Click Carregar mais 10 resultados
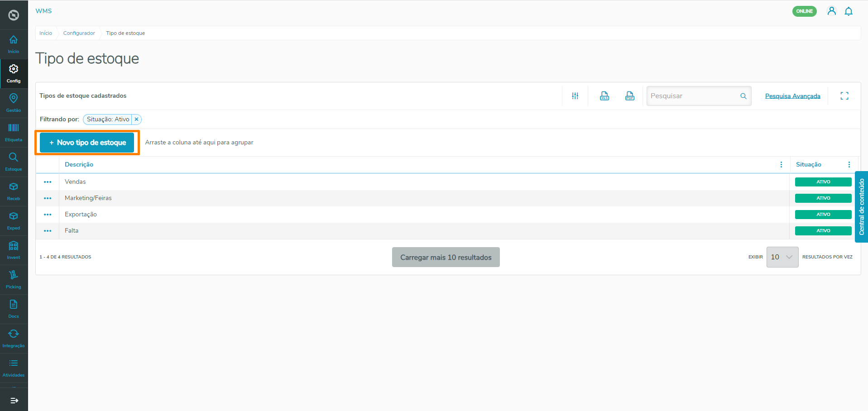868x411 pixels. (446, 257)
